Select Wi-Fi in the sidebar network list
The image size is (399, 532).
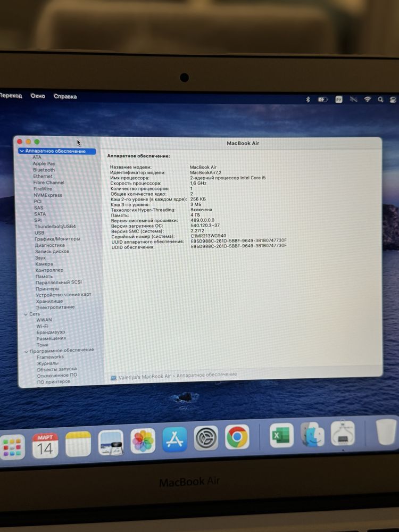[x=43, y=326]
